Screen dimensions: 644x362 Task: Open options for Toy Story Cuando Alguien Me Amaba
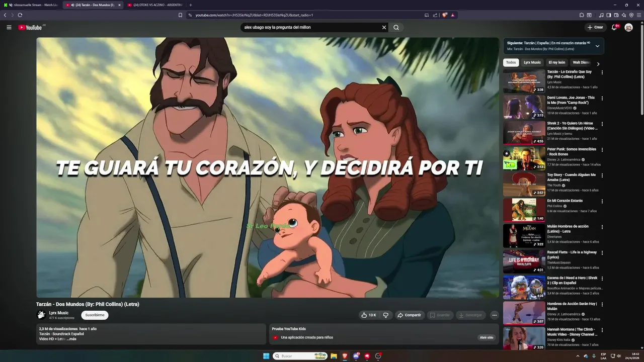[x=602, y=175]
